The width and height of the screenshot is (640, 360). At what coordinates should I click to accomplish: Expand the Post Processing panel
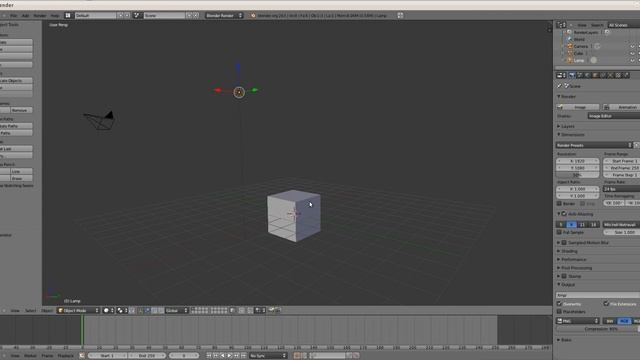575,268
